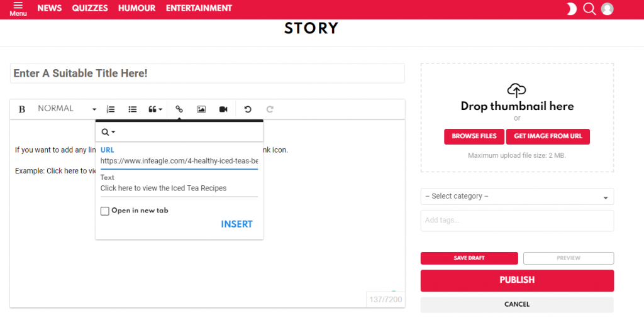Image resolution: width=644 pixels, height=318 pixels.
Task: Insert a bulleted list
Action: click(132, 109)
